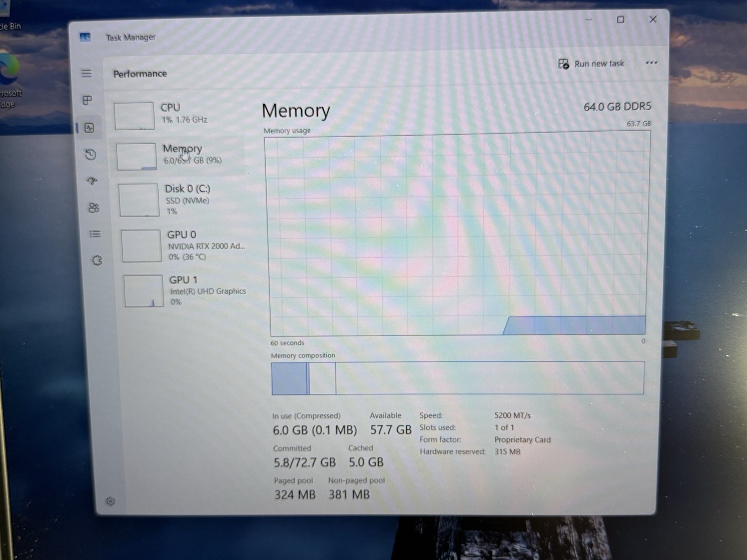
Task: Click the CPU mini graph thumbnail
Action: [134, 116]
